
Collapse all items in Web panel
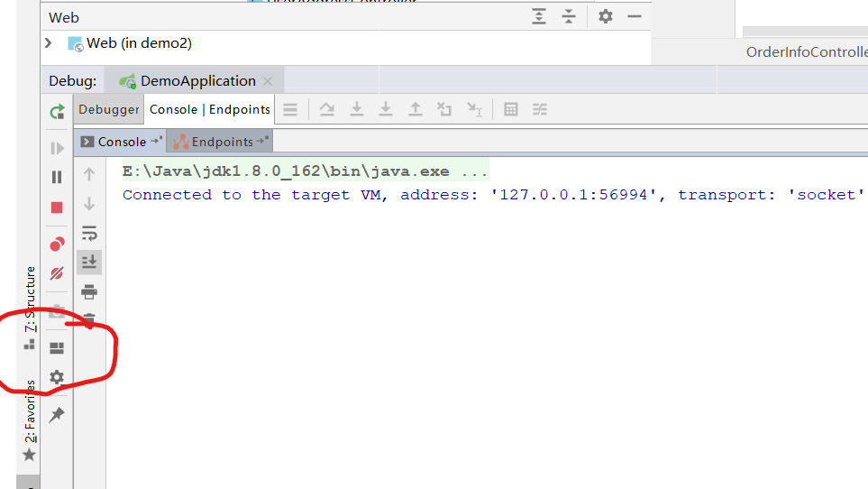[569, 16]
